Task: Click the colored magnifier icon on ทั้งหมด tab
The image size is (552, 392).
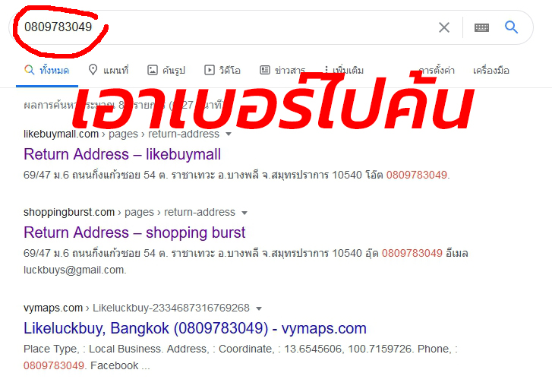Action: (x=29, y=70)
